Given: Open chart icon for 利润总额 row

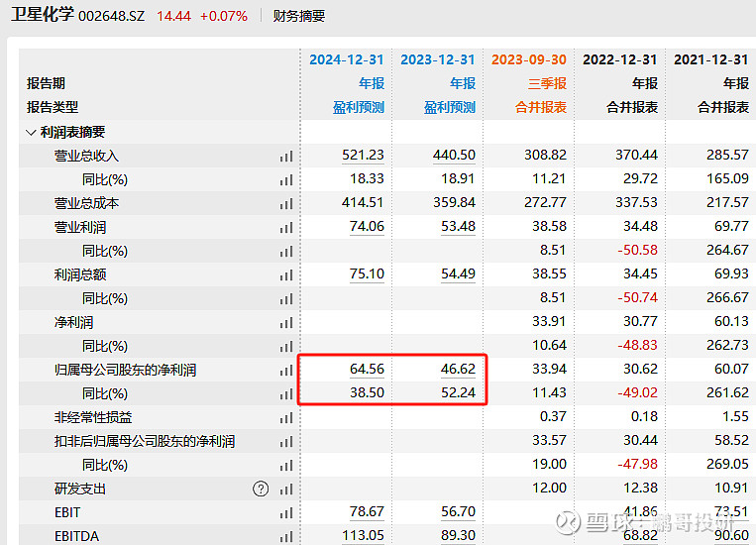Looking at the screenshot, I should tap(286, 275).
